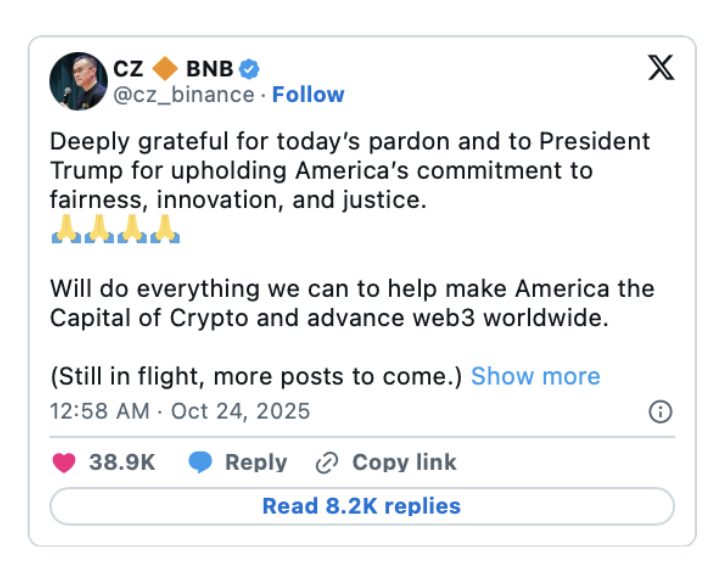This screenshot has height=572, width=722.
Task: Click the chain link copy icon
Action: (327, 462)
